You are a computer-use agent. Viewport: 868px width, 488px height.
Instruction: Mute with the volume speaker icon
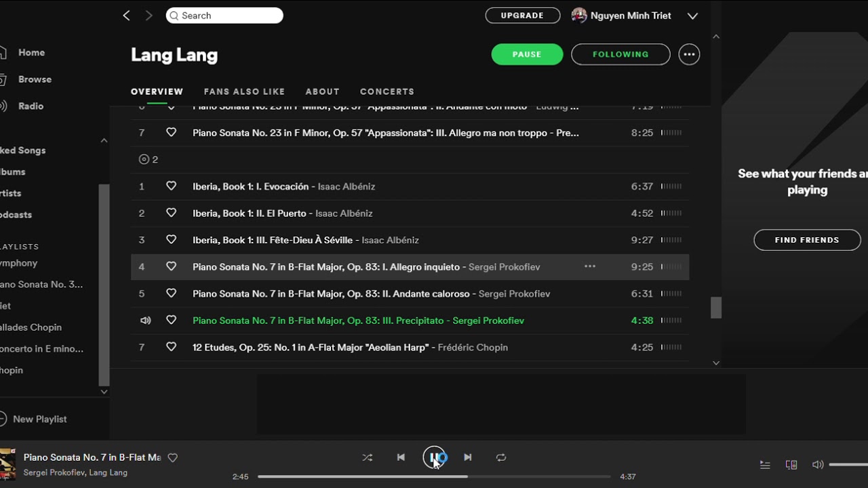point(818,465)
